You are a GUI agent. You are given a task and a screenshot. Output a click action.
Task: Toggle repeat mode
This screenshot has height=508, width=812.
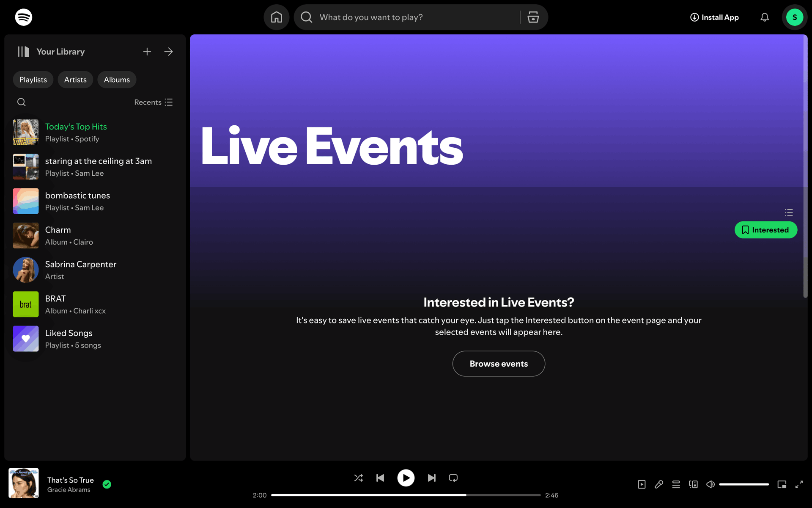pos(453,478)
